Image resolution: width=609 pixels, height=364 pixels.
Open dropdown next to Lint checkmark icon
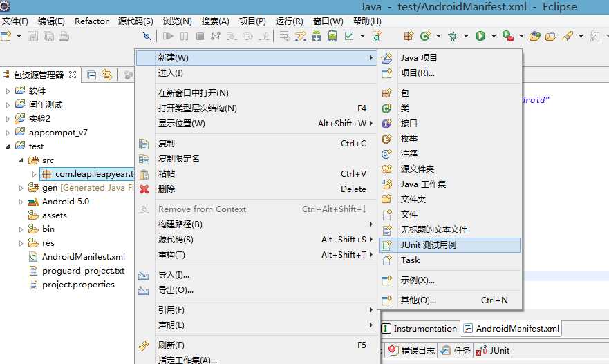362,37
